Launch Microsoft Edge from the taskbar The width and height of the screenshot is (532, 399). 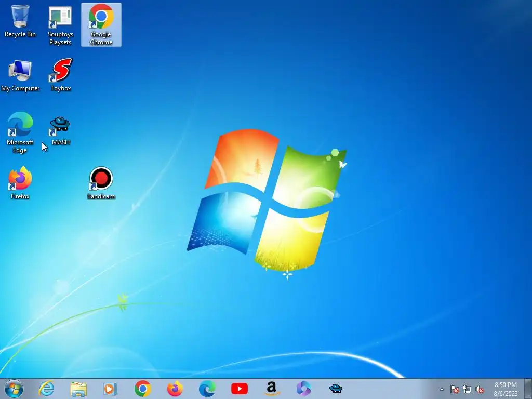(207, 389)
